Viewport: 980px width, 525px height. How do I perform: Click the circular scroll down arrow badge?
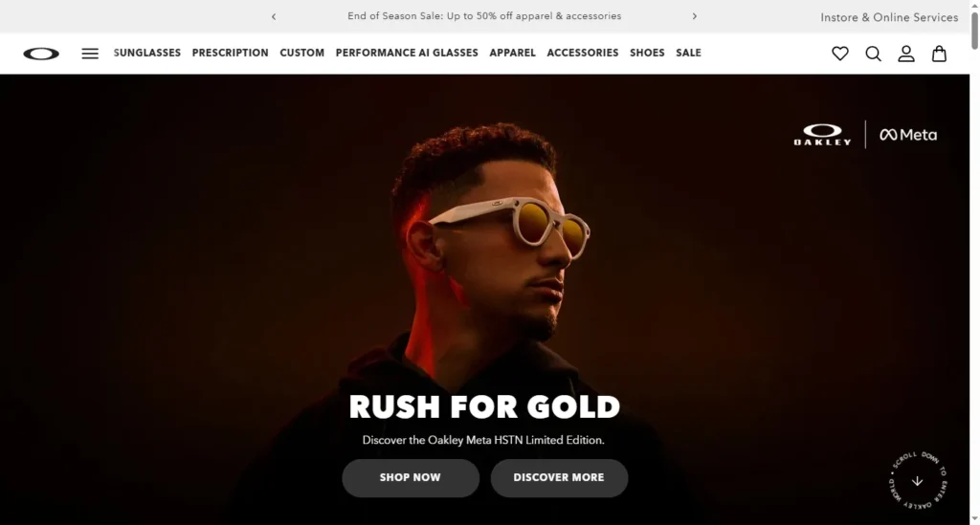pyautogui.click(x=918, y=481)
